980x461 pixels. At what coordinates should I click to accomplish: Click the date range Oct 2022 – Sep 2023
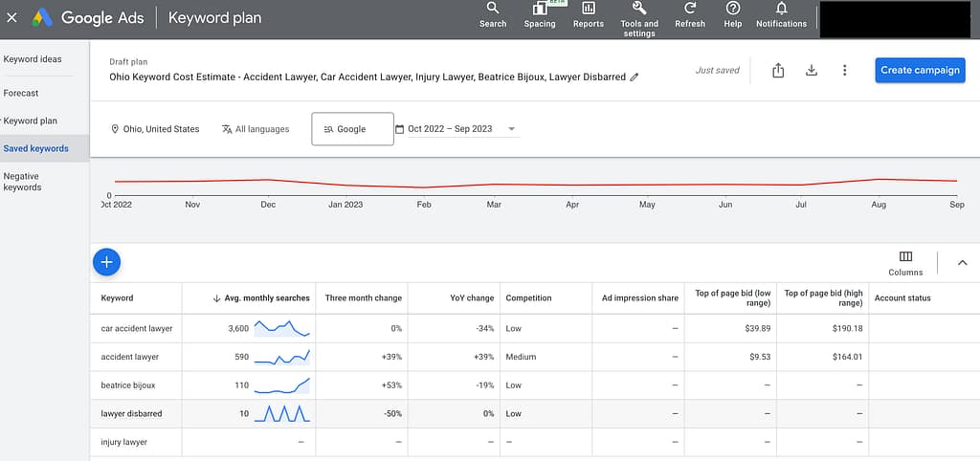coord(450,129)
